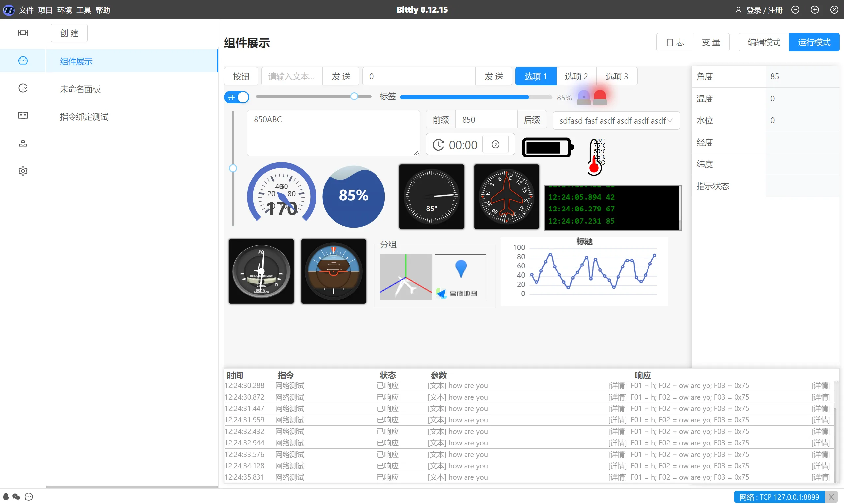Select radio option 选项 3
This screenshot has width=844, height=504.
[x=617, y=76]
